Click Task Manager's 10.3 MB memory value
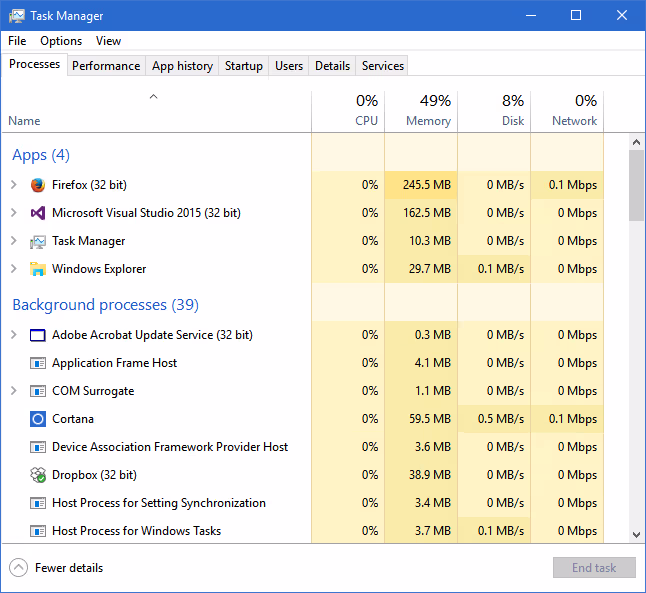 pos(430,241)
